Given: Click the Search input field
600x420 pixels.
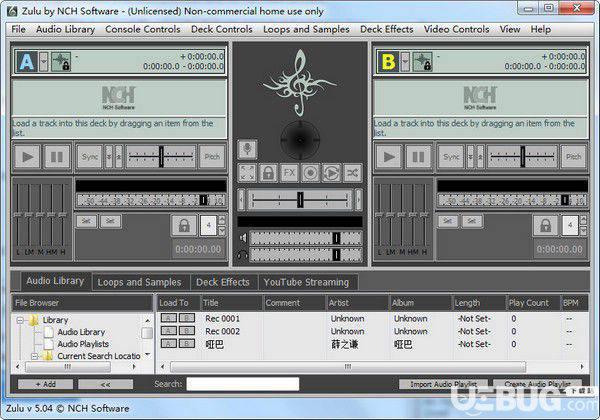Looking at the screenshot, I should coord(243,384).
